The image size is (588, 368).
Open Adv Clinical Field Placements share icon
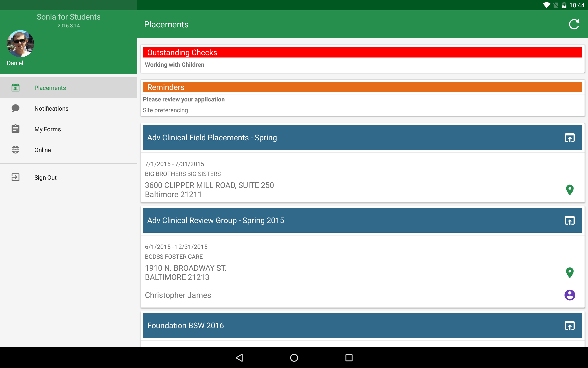coord(570,138)
